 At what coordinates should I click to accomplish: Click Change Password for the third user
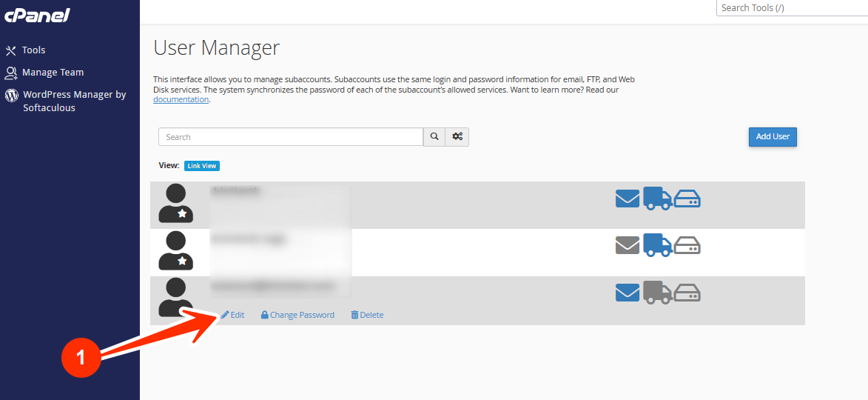click(297, 315)
